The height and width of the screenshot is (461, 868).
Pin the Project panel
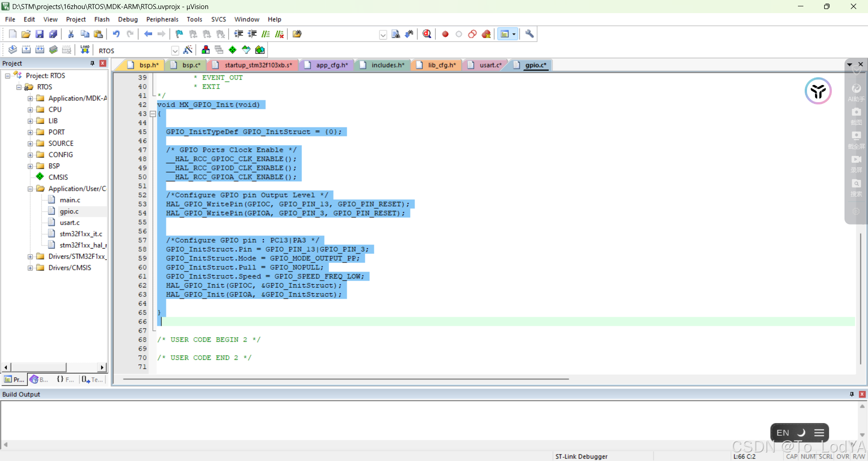(92, 63)
